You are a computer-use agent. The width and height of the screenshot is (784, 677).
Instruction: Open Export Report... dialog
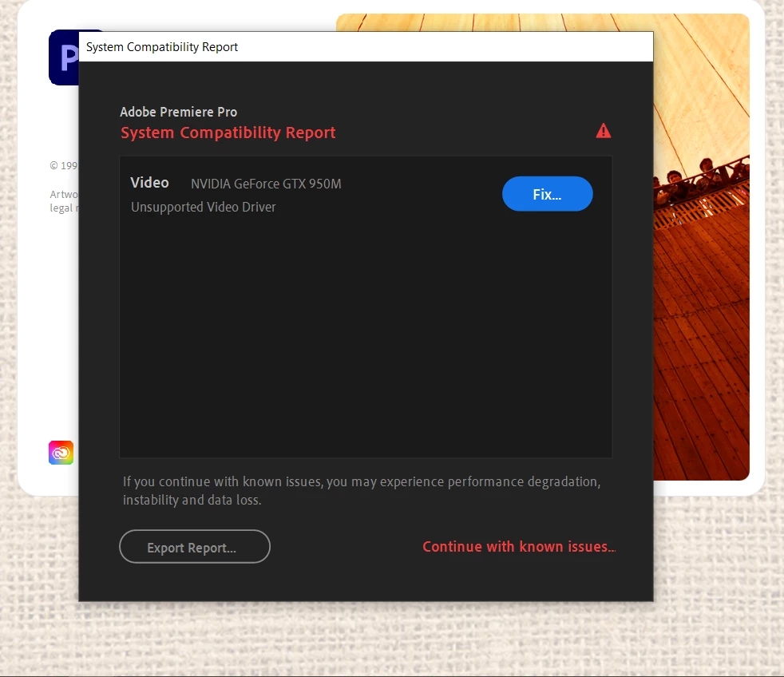[x=195, y=547]
